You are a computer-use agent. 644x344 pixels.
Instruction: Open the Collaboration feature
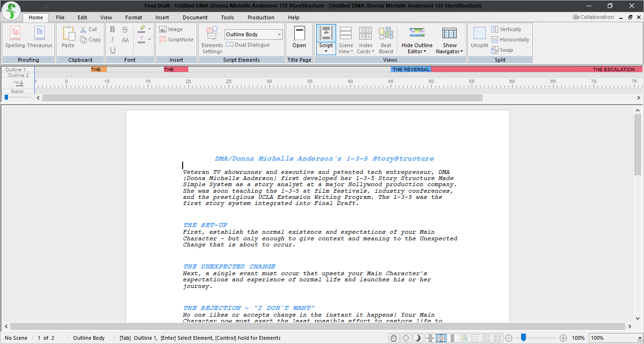[593, 17]
